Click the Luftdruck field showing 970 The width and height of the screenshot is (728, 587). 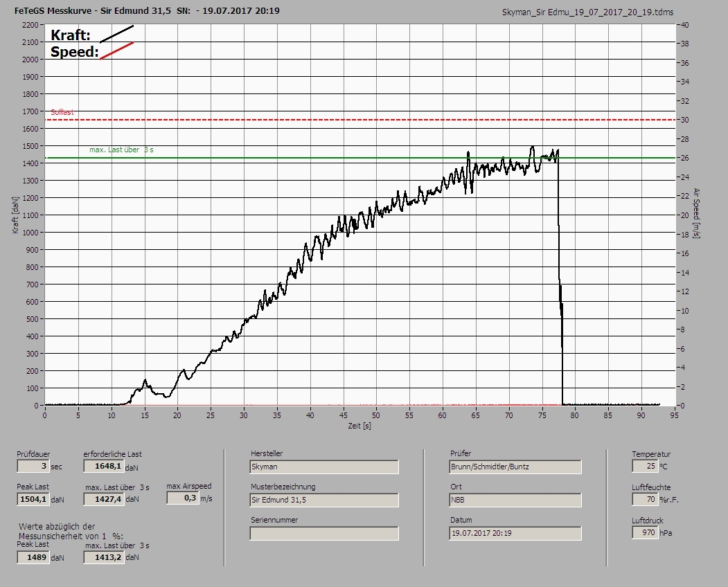tap(644, 532)
